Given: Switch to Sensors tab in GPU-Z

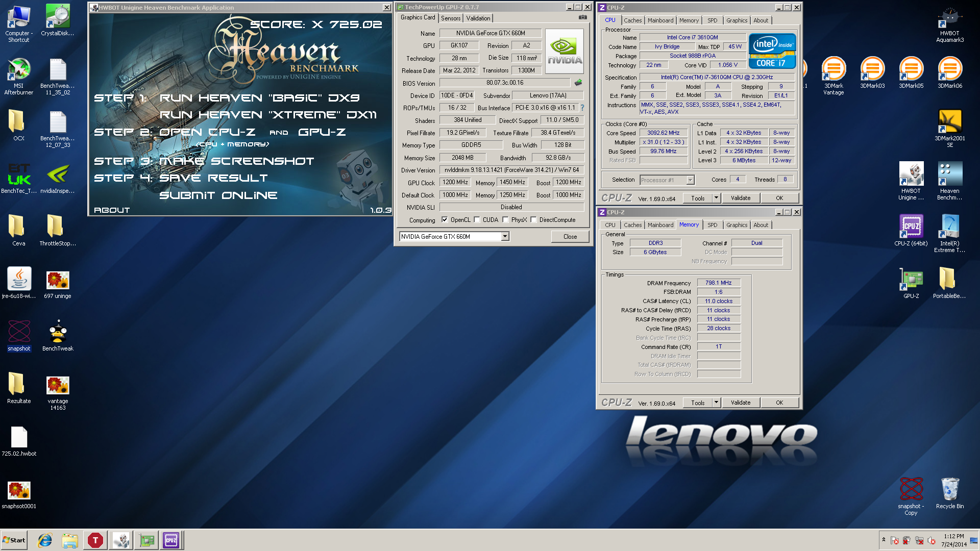Looking at the screenshot, I should point(451,18).
